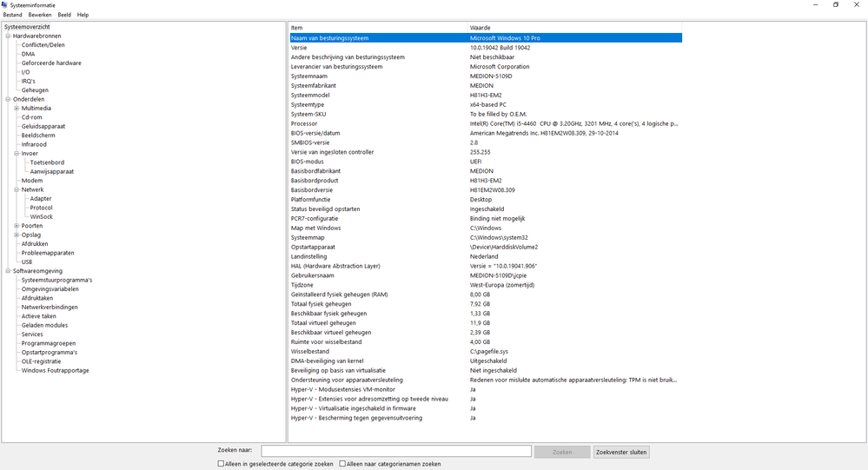
Task: Enable 'Alleen in geselecteerde categorie zoeken' checkbox
Action: [221, 464]
